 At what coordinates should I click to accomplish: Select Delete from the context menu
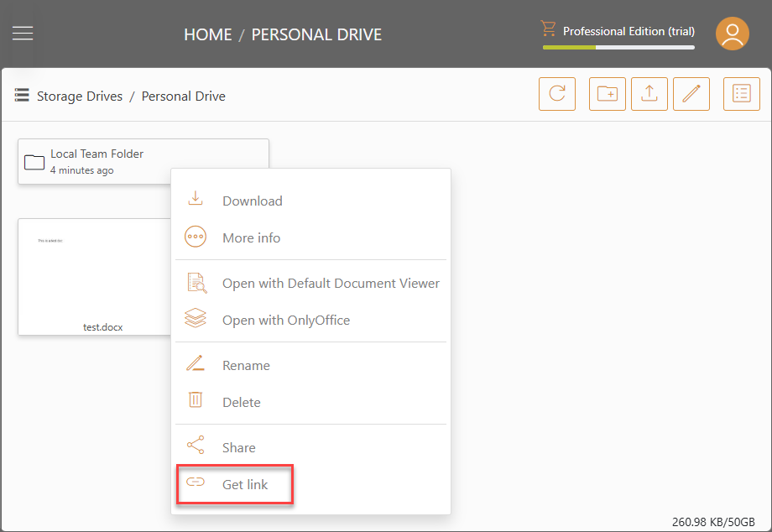point(310,403)
